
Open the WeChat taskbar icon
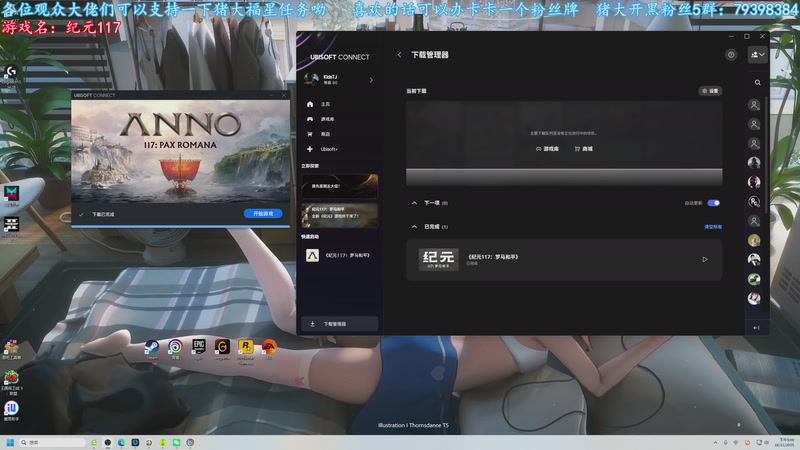(x=177, y=442)
